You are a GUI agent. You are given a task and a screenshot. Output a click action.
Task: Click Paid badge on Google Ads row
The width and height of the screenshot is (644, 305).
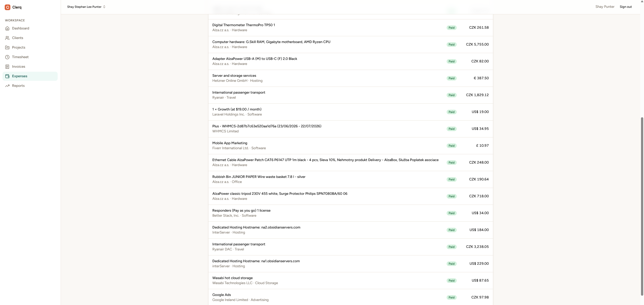tap(451, 297)
